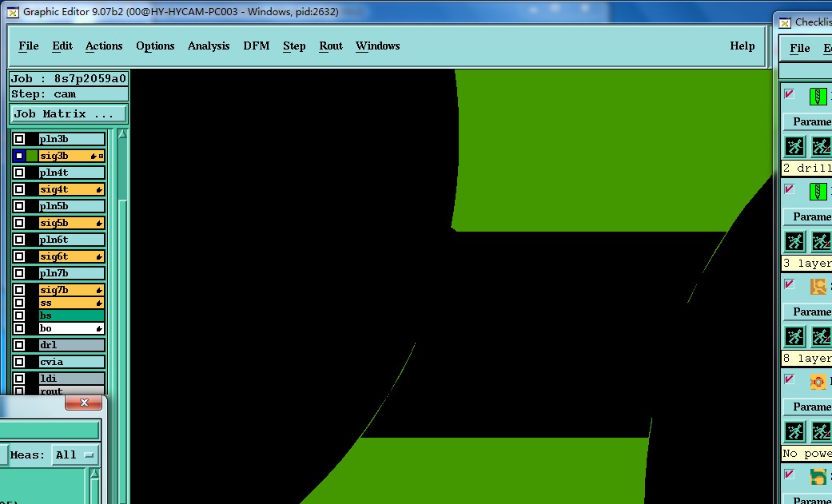832x504 pixels.
Task: Toggle display of the sig5b layer
Action: pyautogui.click(x=19, y=223)
